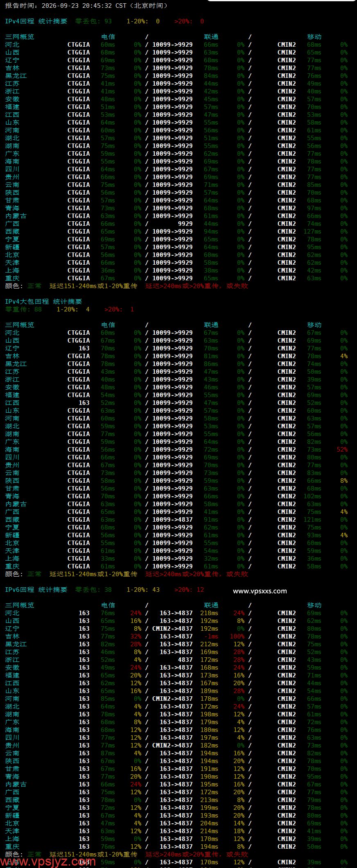Select the "100%" packet loss value
This screenshot has width=357, height=868.
(x=237, y=636)
